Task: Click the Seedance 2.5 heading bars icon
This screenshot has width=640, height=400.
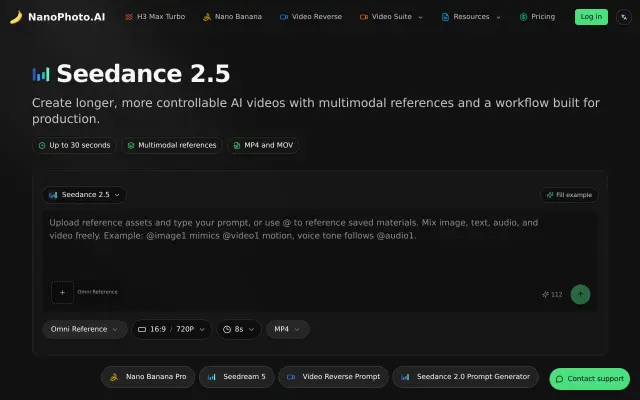Action: 41,74
